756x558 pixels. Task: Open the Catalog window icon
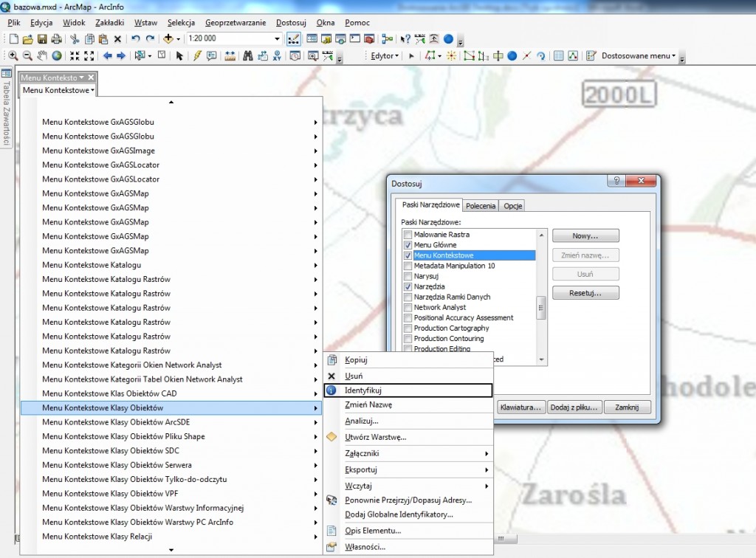point(326,39)
